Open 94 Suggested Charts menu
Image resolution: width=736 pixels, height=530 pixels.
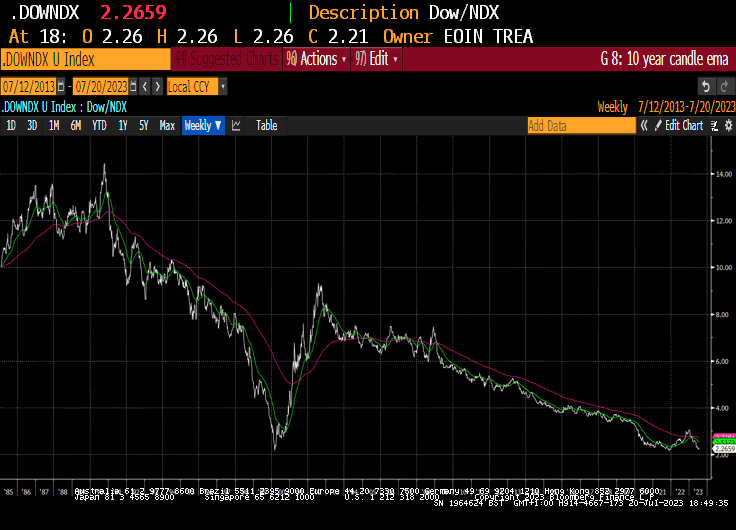pyautogui.click(x=227, y=59)
